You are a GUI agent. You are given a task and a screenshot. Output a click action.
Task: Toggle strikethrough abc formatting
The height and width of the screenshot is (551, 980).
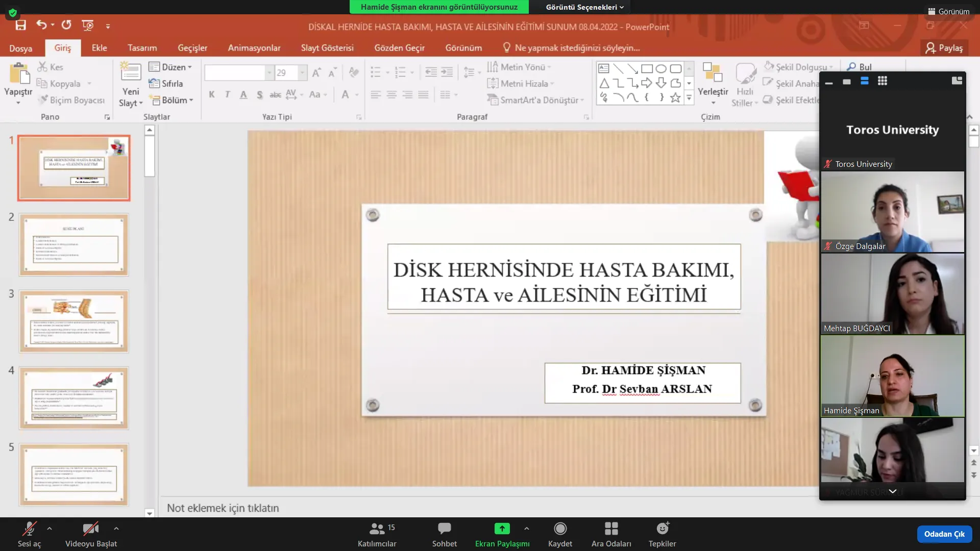click(x=275, y=94)
